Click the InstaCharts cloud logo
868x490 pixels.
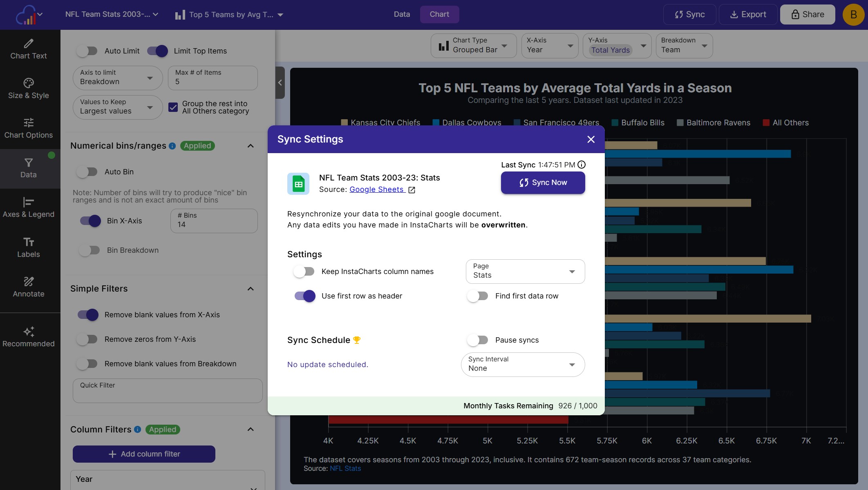[x=25, y=15]
